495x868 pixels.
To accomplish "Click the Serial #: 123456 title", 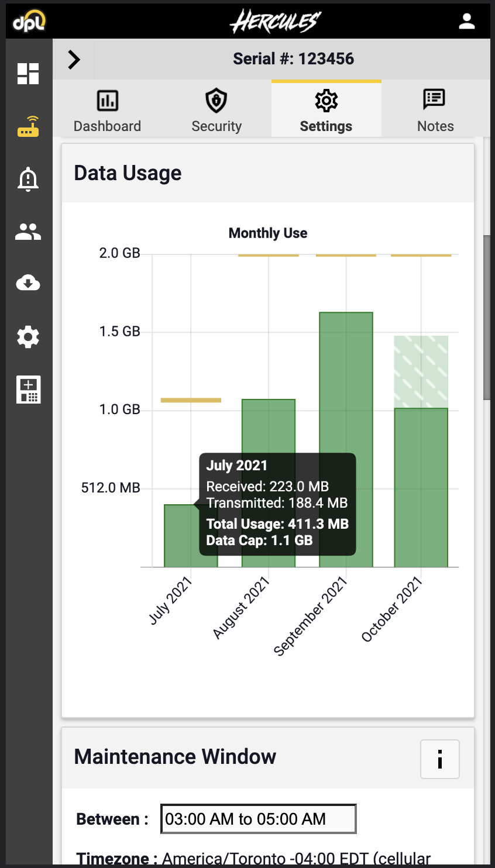I will coord(293,59).
